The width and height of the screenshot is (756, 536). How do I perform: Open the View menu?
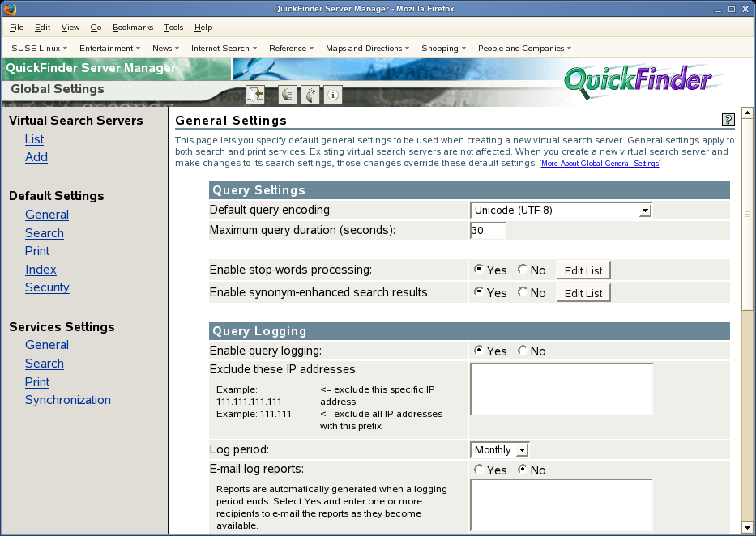point(70,28)
